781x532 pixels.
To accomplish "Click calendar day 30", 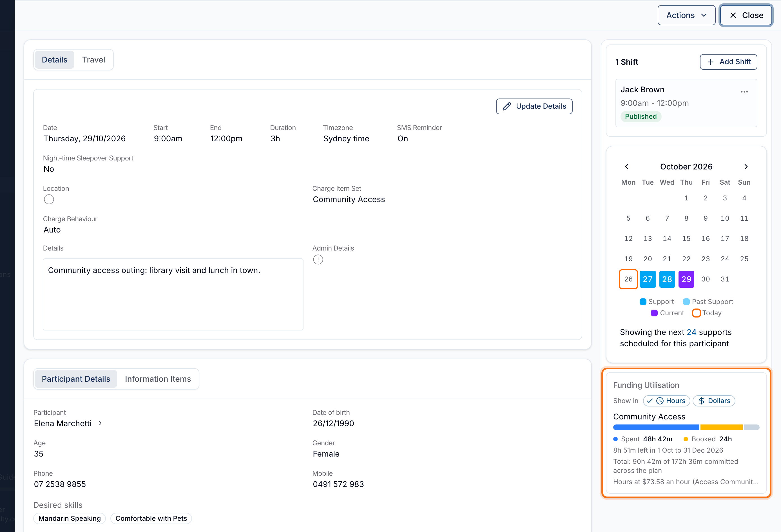I will pyautogui.click(x=705, y=279).
